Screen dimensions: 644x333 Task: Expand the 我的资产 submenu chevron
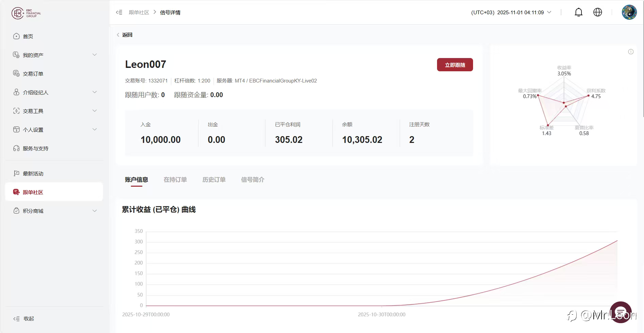click(95, 55)
